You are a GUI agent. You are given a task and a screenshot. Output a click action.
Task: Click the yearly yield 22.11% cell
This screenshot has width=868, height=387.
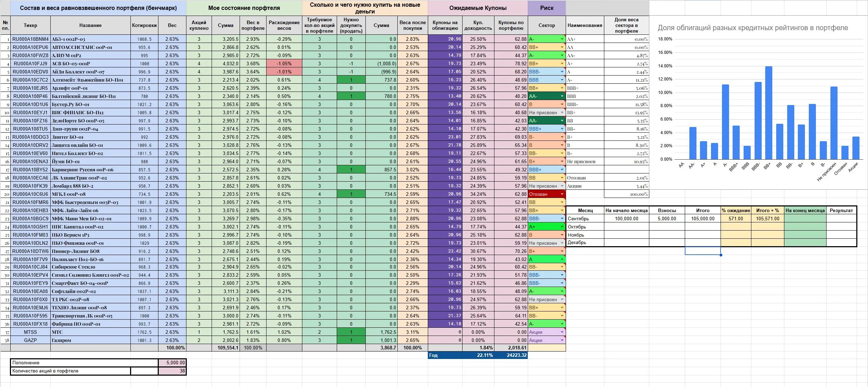(x=478, y=355)
